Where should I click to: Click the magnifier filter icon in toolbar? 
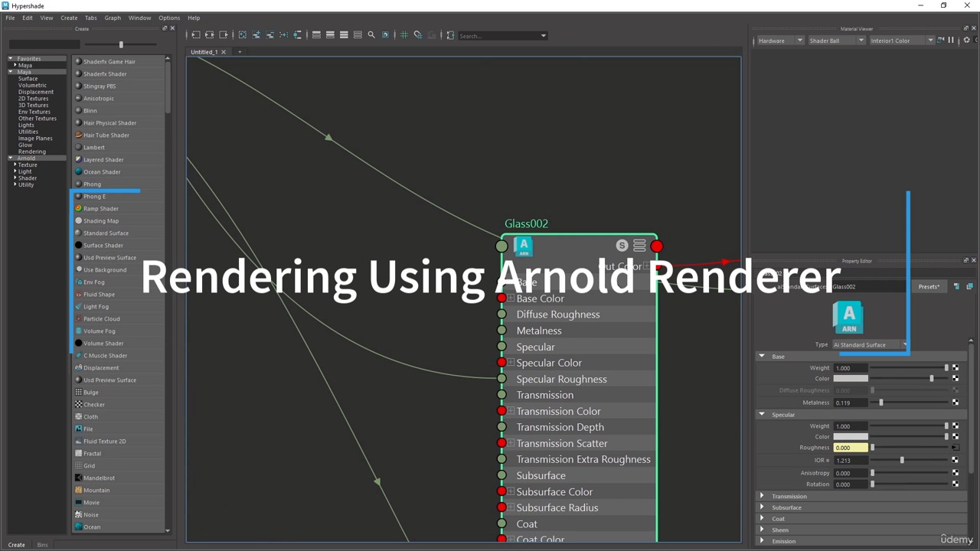pyautogui.click(x=371, y=35)
